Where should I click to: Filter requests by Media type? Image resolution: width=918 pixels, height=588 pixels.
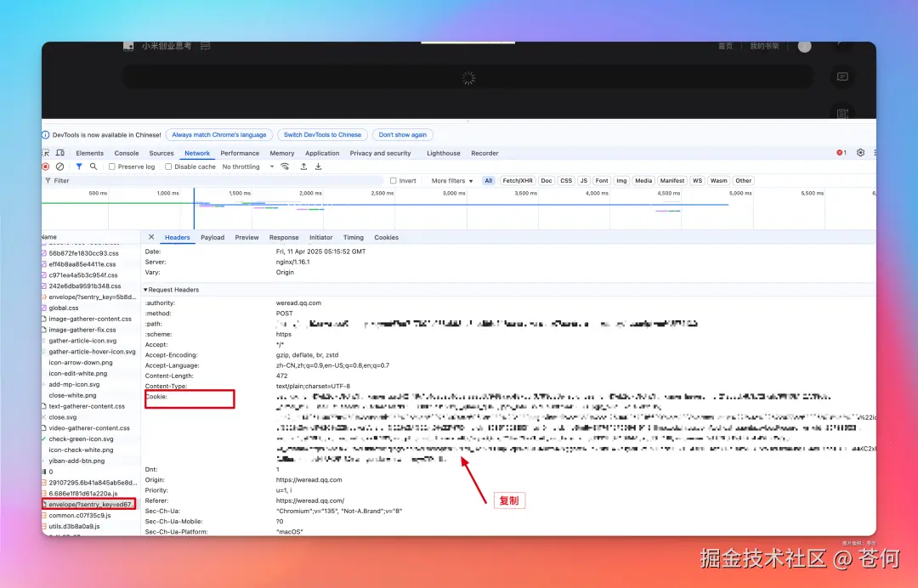(643, 181)
